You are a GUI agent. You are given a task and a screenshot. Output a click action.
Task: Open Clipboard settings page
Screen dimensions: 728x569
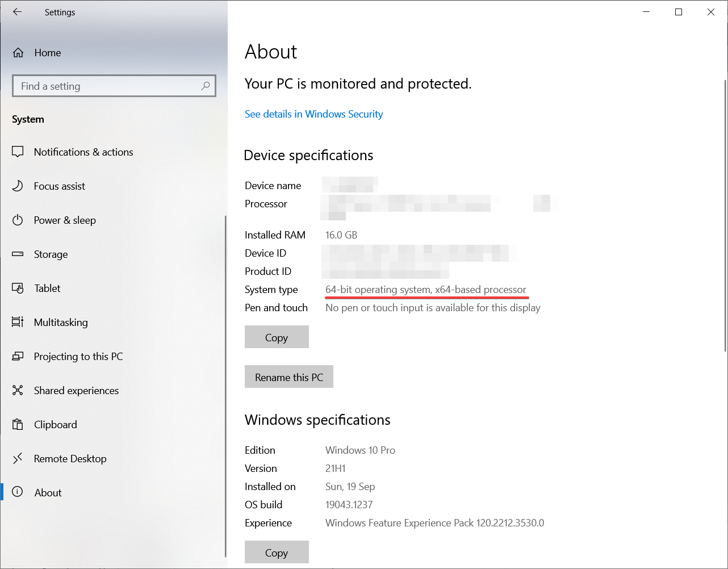click(x=55, y=425)
